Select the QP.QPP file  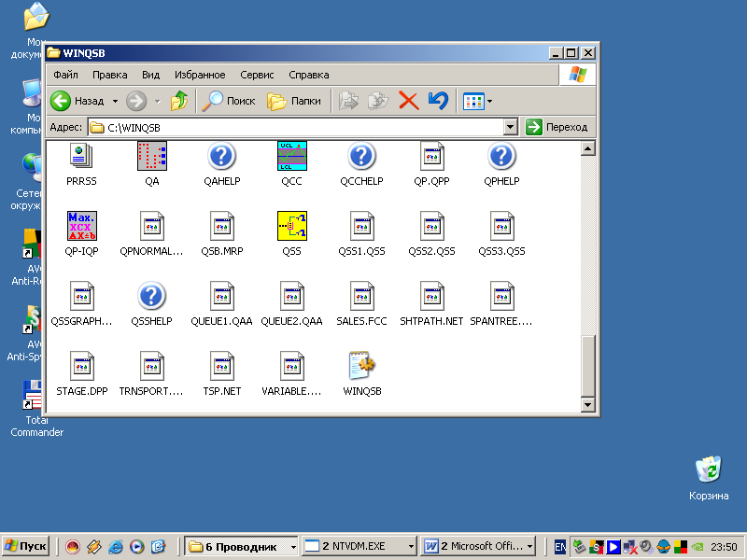(431, 156)
